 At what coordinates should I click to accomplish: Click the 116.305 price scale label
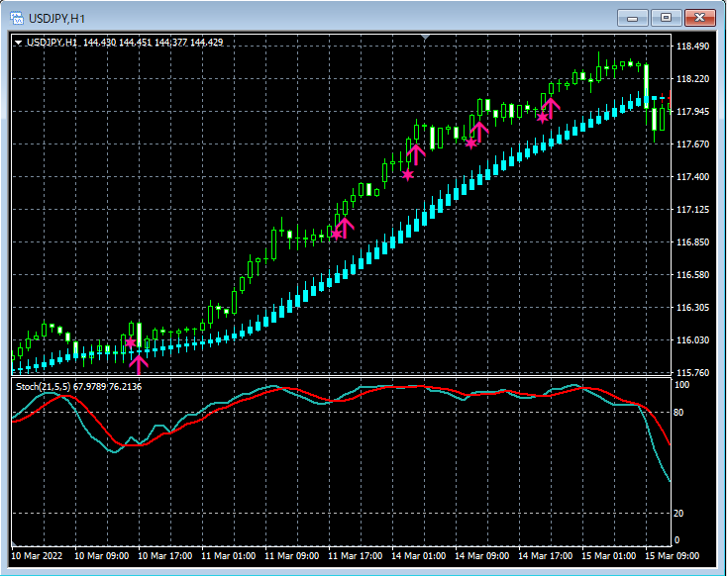point(692,308)
